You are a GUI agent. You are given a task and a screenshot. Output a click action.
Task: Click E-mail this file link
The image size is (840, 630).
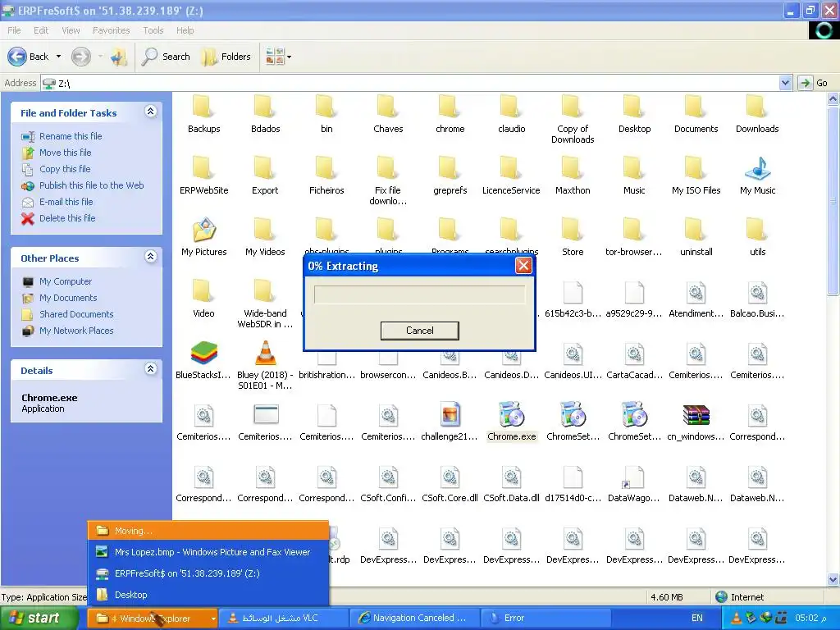click(x=66, y=202)
